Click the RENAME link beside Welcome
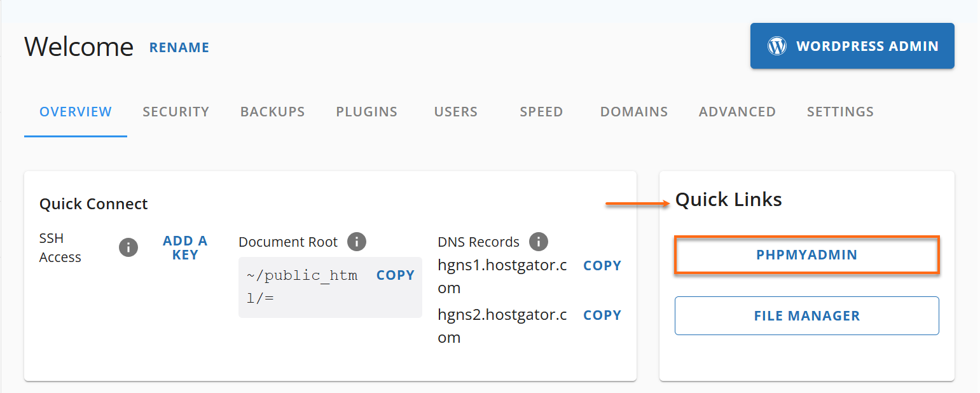The width and height of the screenshot is (980, 393). pos(179,48)
